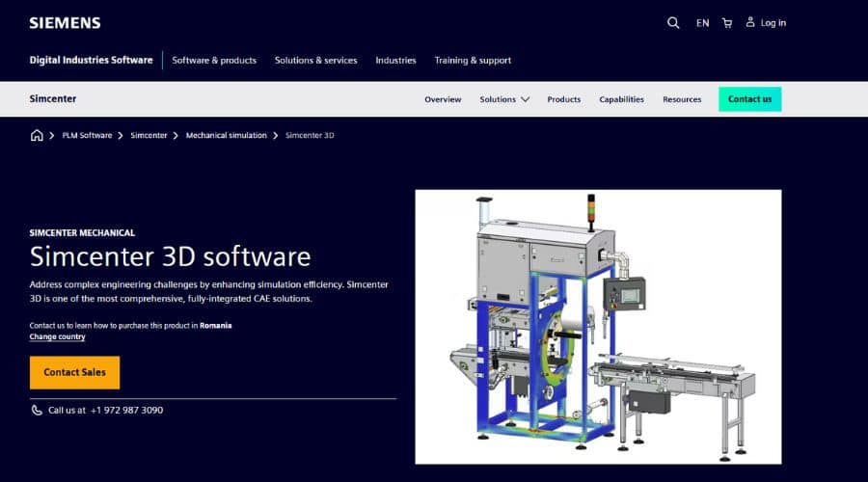Open Industries menu
Screen dimensions: 868x482
click(395, 61)
